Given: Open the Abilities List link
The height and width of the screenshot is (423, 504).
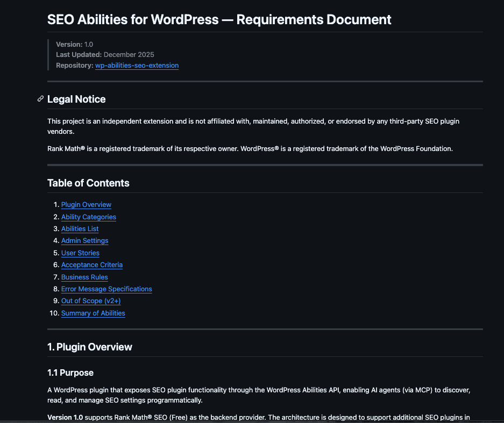Looking at the screenshot, I should click(x=80, y=228).
